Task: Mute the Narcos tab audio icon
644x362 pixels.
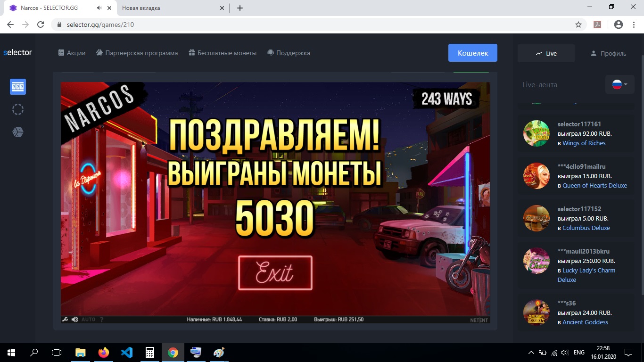Action: point(99,8)
